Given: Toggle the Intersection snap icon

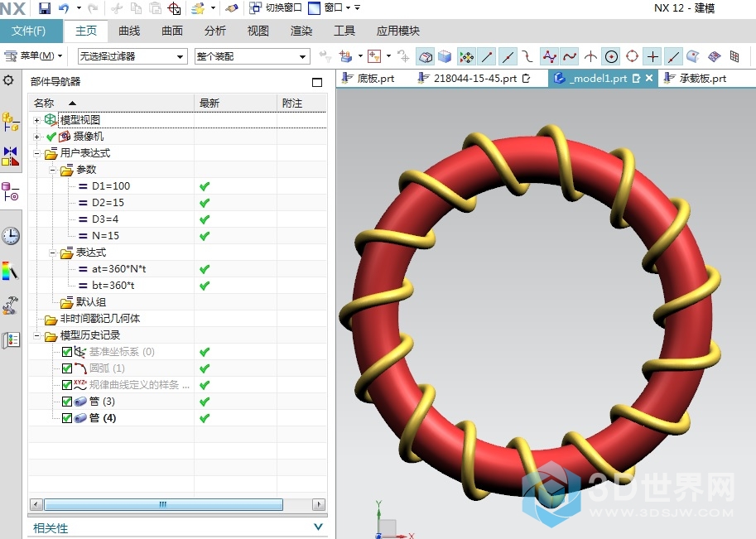Looking at the screenshot, I should point(590,57).
